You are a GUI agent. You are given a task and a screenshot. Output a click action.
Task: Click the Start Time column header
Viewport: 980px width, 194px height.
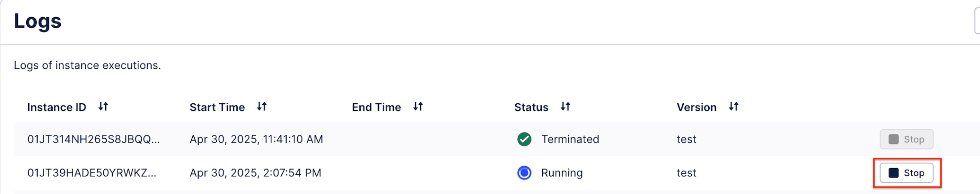(x=217, y=107)
